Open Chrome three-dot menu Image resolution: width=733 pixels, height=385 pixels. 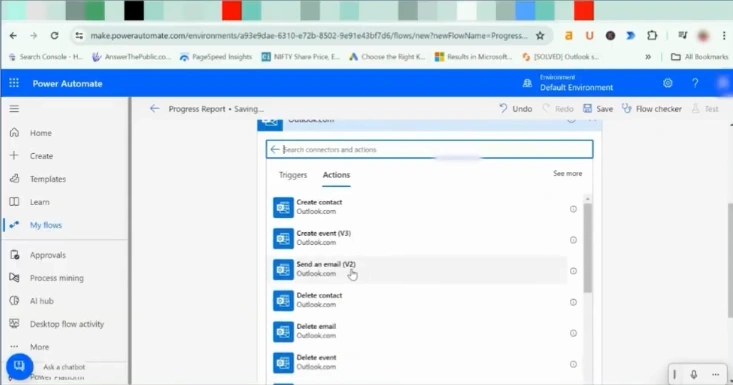tap(724, 36)
